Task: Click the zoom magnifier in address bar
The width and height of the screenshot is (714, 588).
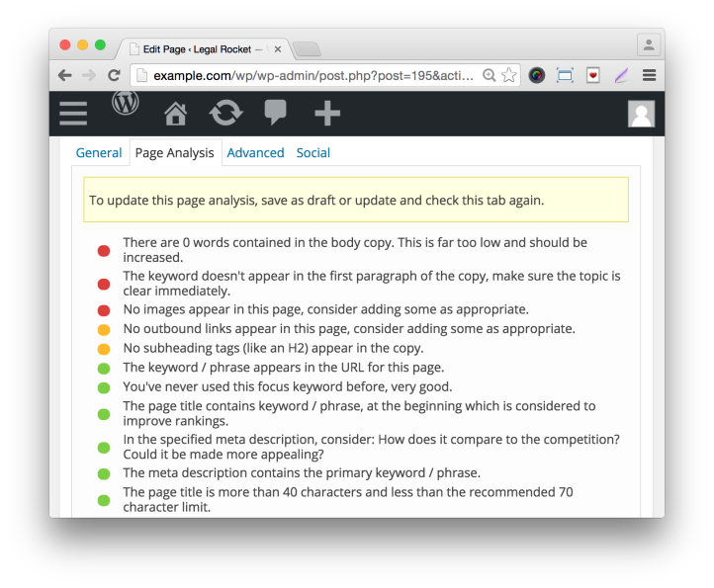Action: 489,75
